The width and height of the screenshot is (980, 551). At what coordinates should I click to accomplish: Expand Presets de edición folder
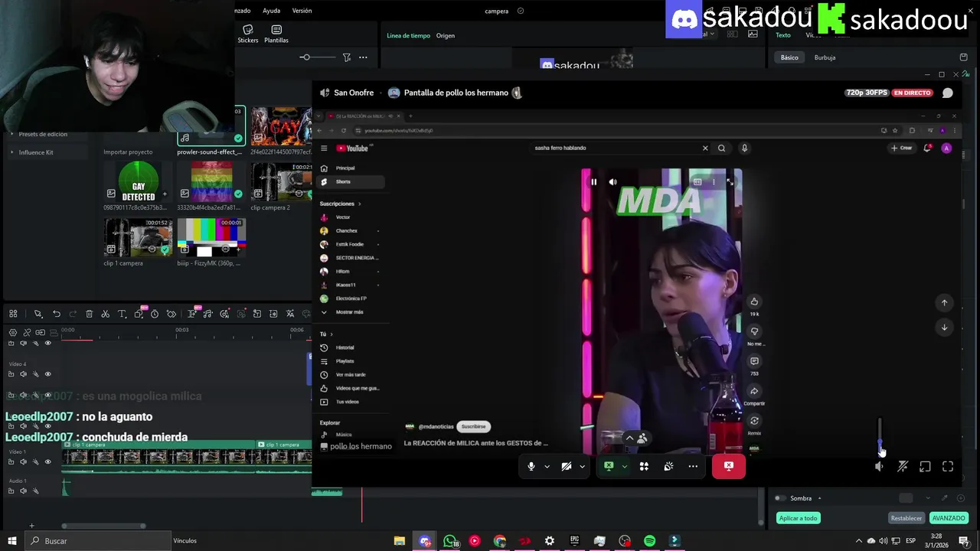(x=11, y=134)
